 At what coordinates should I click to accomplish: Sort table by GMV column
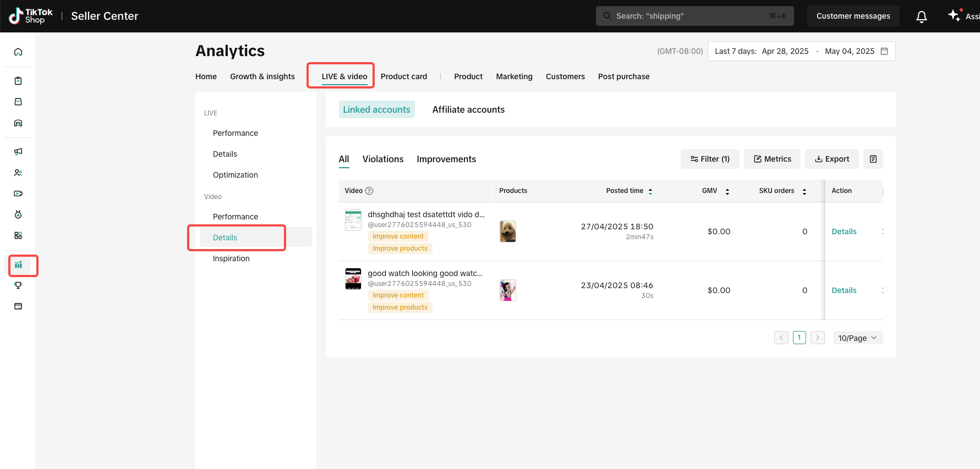(x=727, y=191)
